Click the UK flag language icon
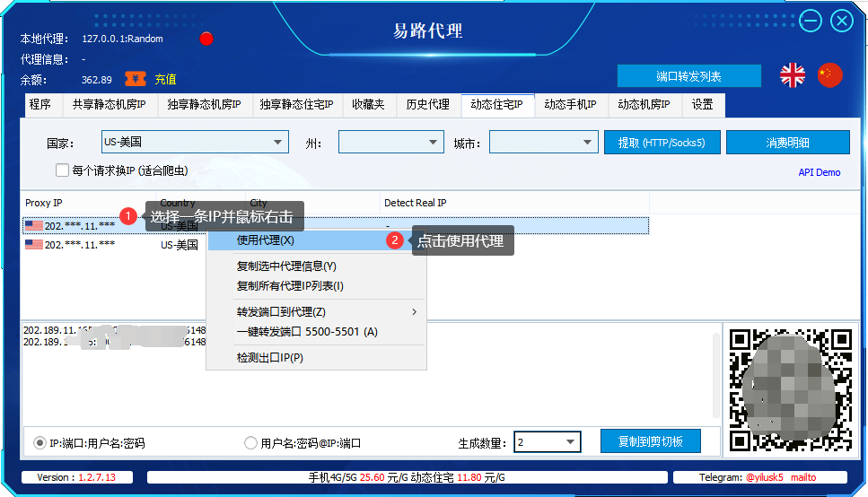The image size is (868, 497). click(x=793, y=75)
